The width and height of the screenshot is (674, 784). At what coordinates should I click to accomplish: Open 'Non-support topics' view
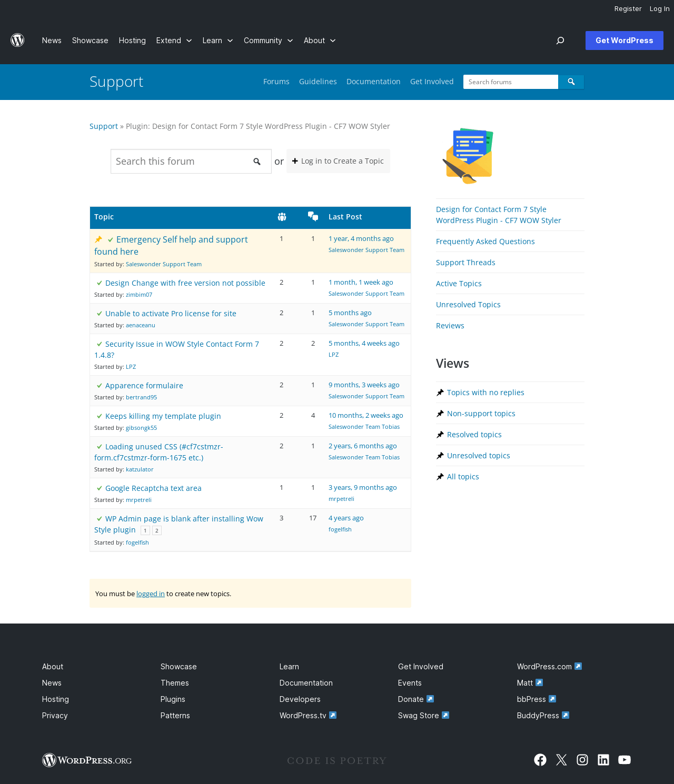point(481,414)
